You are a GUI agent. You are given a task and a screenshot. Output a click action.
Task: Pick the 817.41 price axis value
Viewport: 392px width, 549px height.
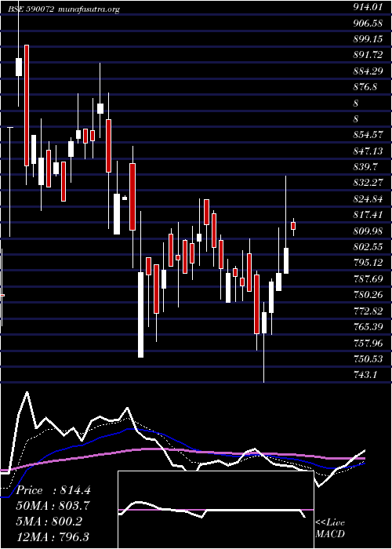367,215
